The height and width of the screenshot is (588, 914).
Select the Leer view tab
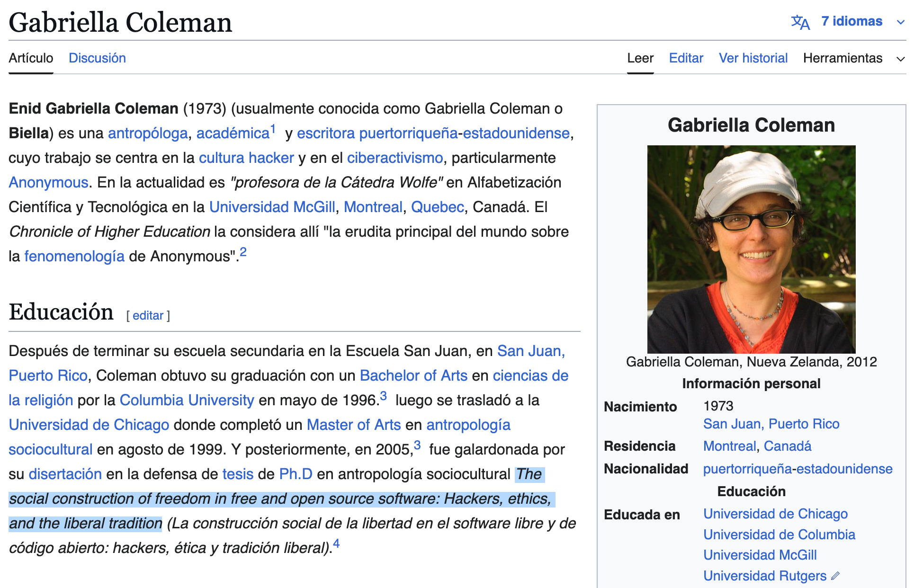coord(640,58)
